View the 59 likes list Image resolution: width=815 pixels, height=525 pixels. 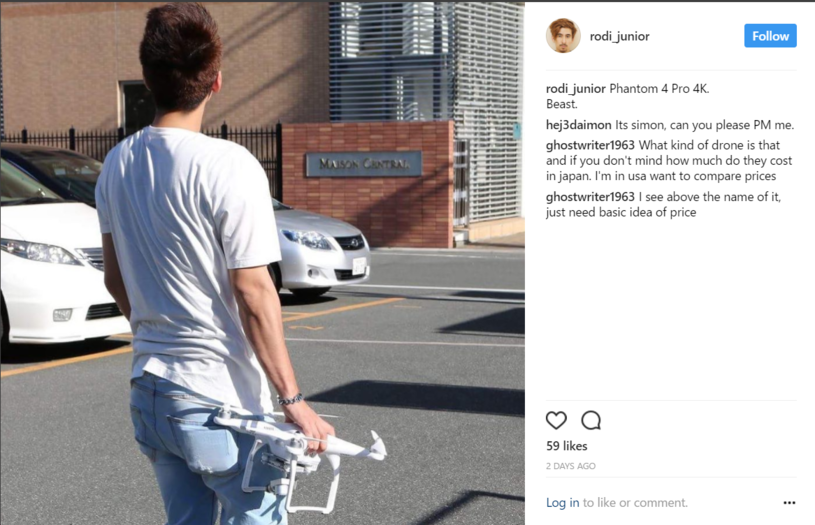567,446
